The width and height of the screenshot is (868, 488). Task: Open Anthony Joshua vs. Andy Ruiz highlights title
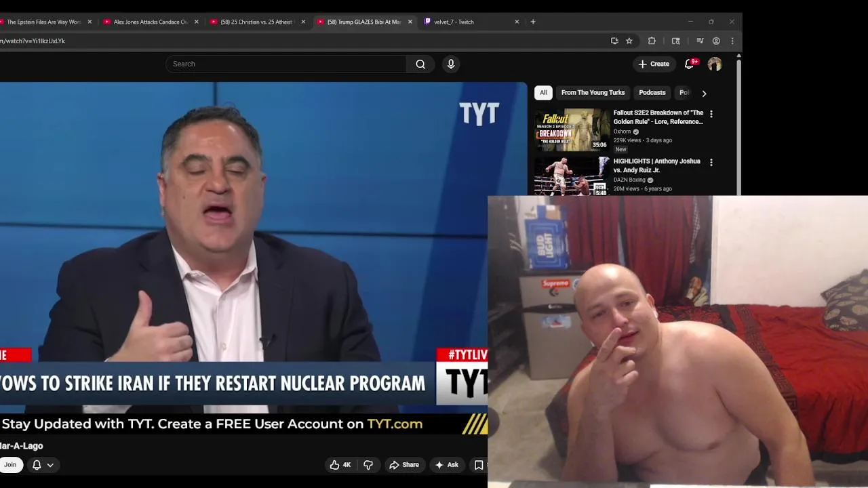[656, 165]
